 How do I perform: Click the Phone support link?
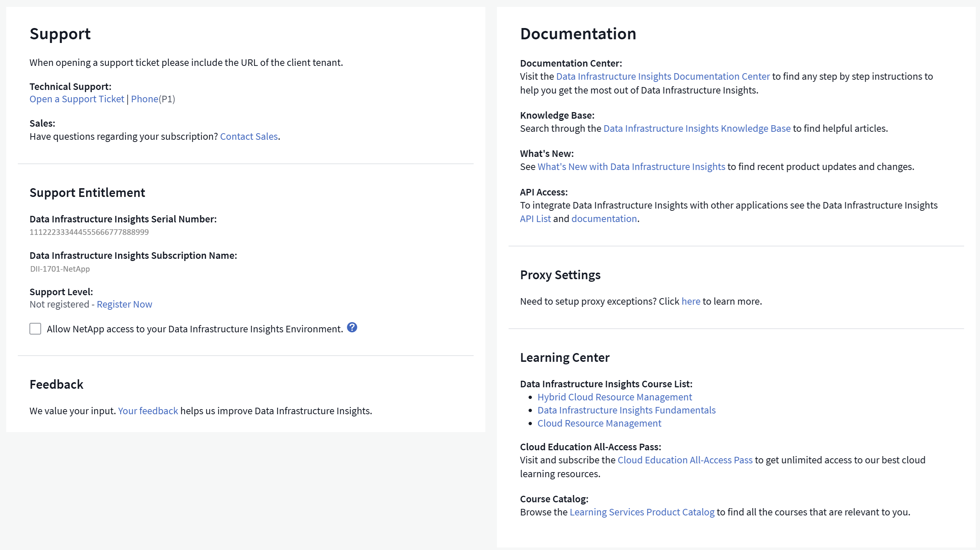point(144,99)
